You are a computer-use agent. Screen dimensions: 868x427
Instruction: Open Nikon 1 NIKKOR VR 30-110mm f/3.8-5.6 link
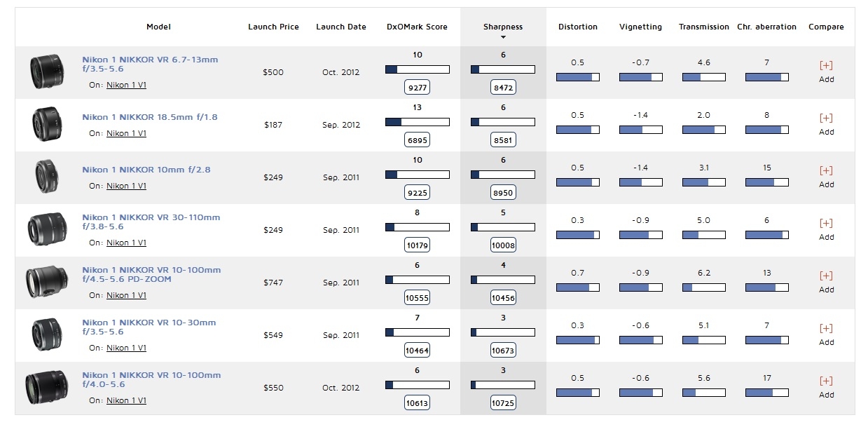coord(151,222)
